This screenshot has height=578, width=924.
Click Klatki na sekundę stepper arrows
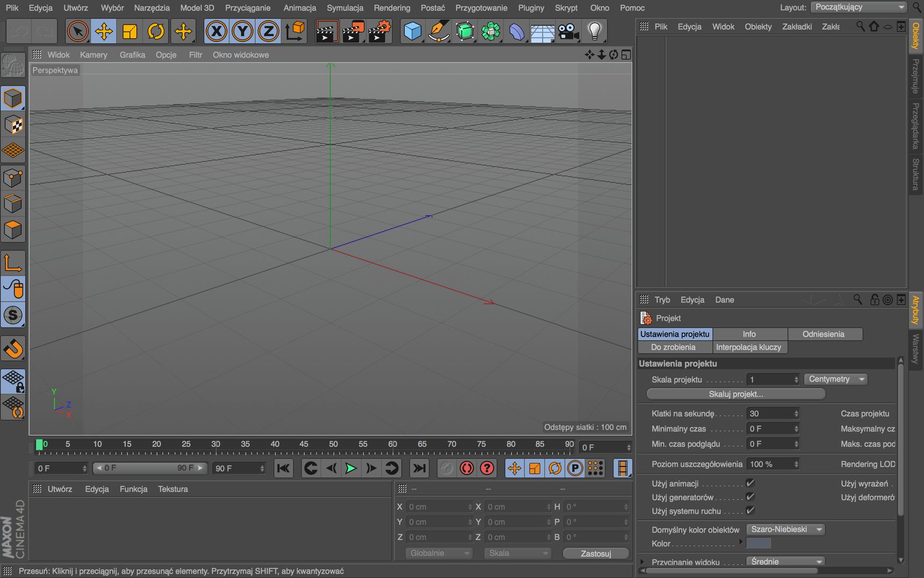click(796, 413)
